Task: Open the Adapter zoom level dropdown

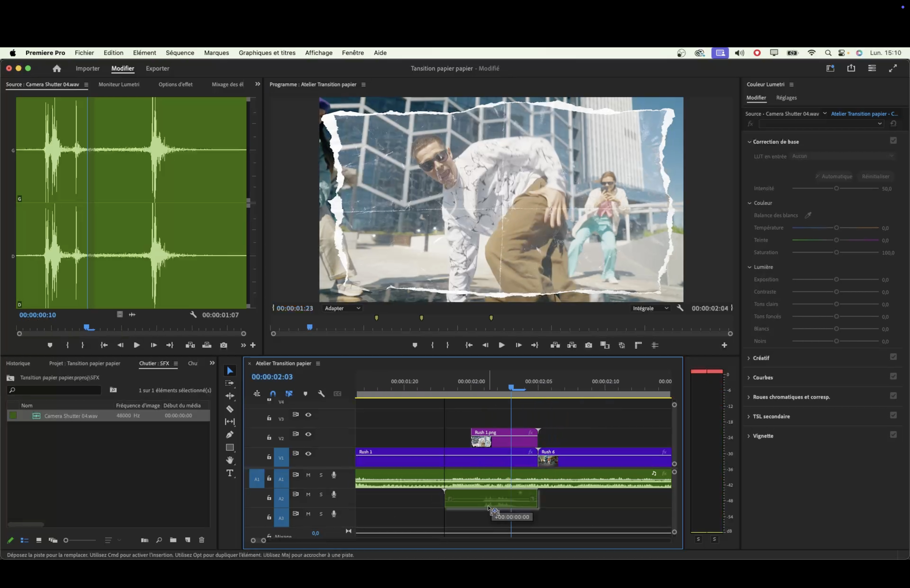Action: point(342,308)
